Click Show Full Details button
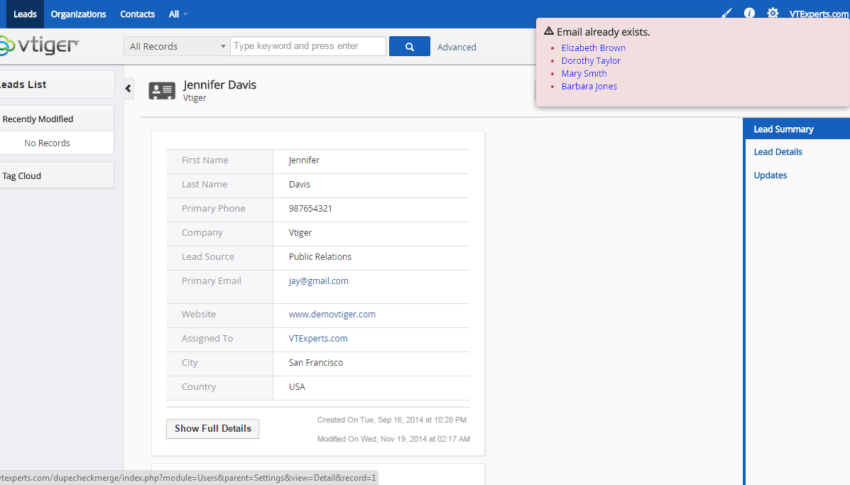 click(212, 429)
